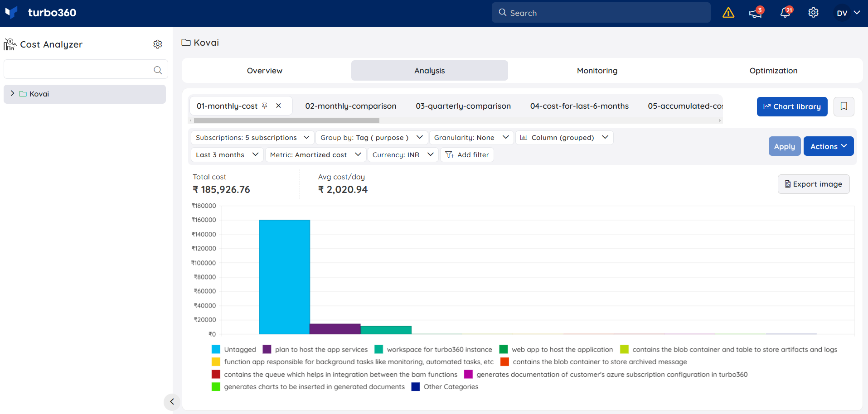Image resolution: width=868 pixels, height=414 pixels.
Task: Click the sidebar search input box
Action: coord(86,69)
